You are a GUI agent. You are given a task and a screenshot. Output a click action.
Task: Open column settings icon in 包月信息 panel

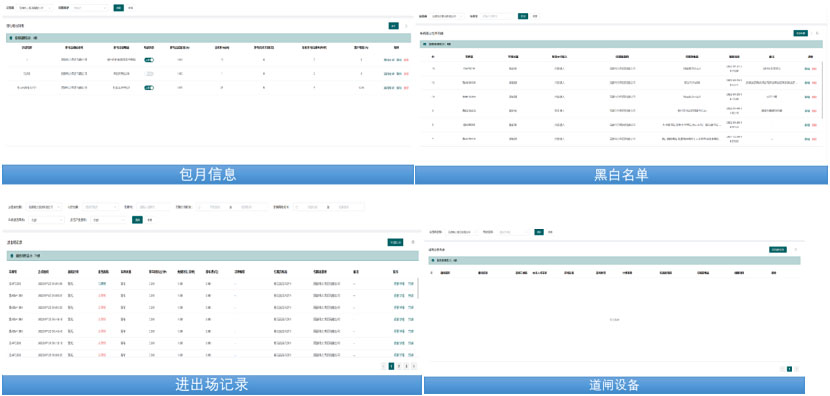(407, 25)
